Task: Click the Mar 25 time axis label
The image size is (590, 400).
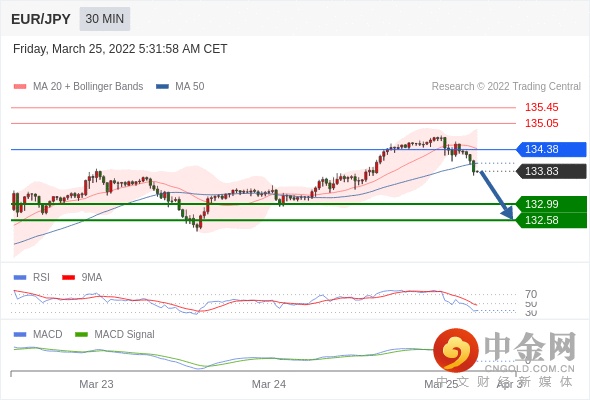Action: (441, 384)
